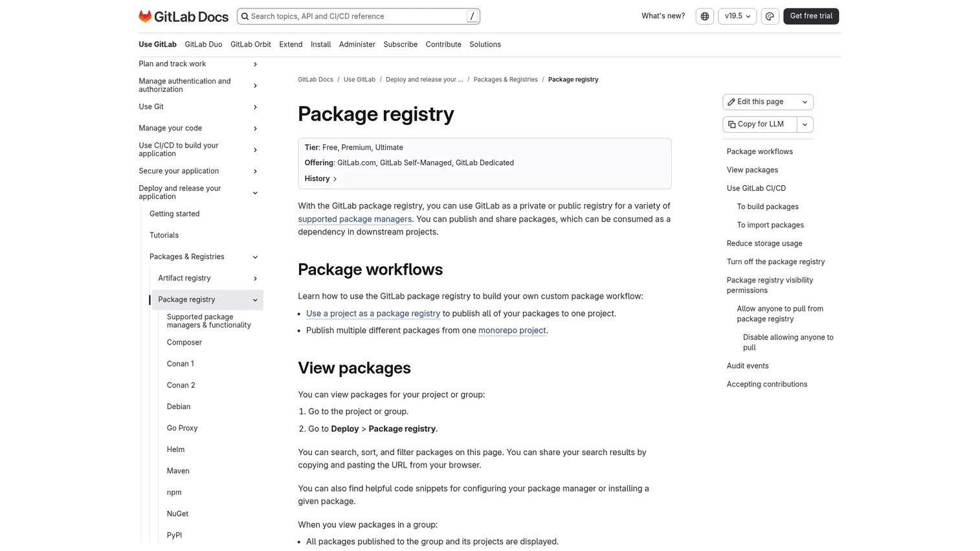The image size is (980, 551).
Task: Go to the Administer tab
Action: tap(357, 45)
